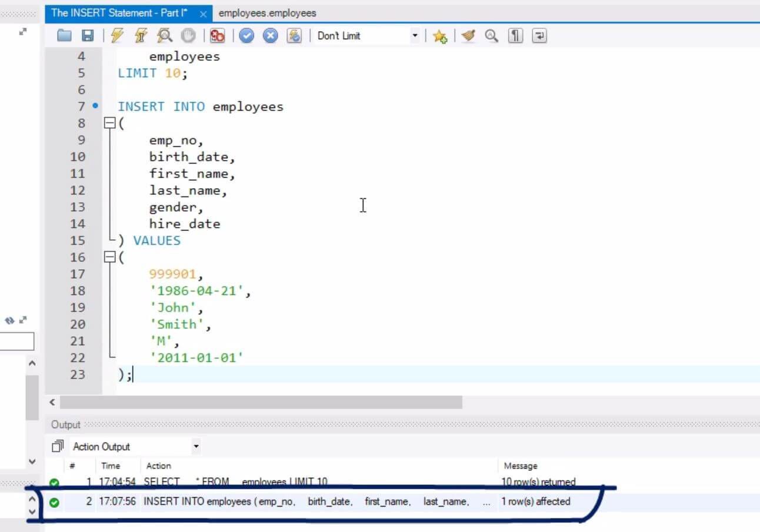Switch to the employees.employees tab

coord(266,12)
